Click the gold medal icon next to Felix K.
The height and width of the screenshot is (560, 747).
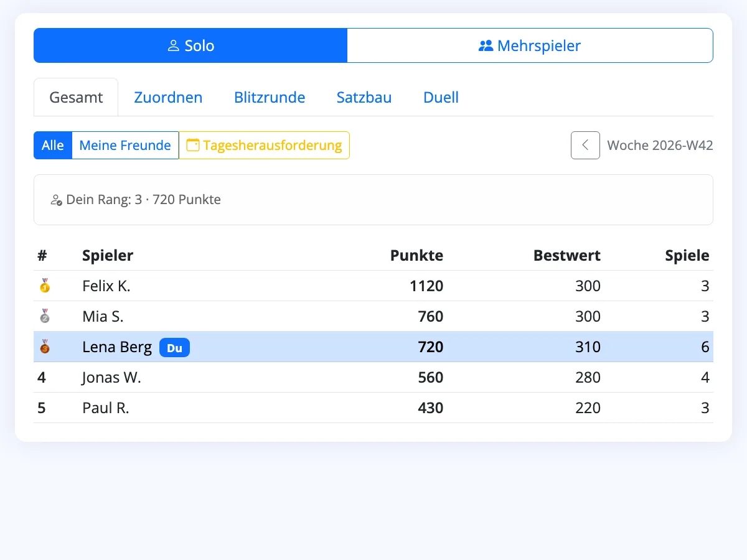[44, 286]
